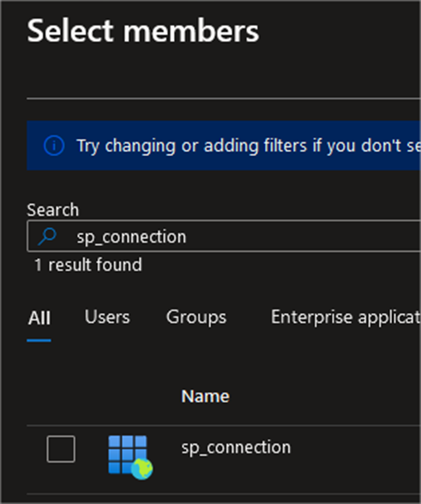Select the Enterprise applications tab
The height and width of the screenshot is (504, 421).
(346, 317)
